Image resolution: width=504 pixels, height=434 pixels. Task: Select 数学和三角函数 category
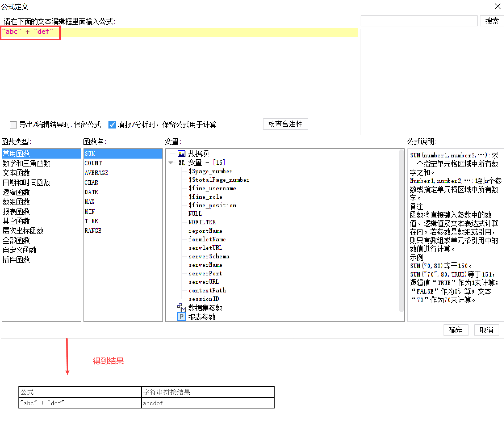pyautogui.click(x=41, y=163)
